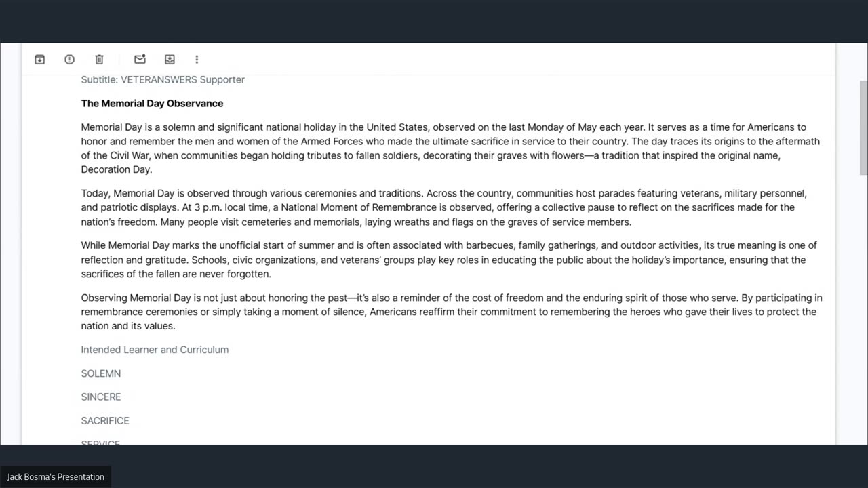Click the word SOLEMN in the list
868x488 pixels.
[101, 373]
